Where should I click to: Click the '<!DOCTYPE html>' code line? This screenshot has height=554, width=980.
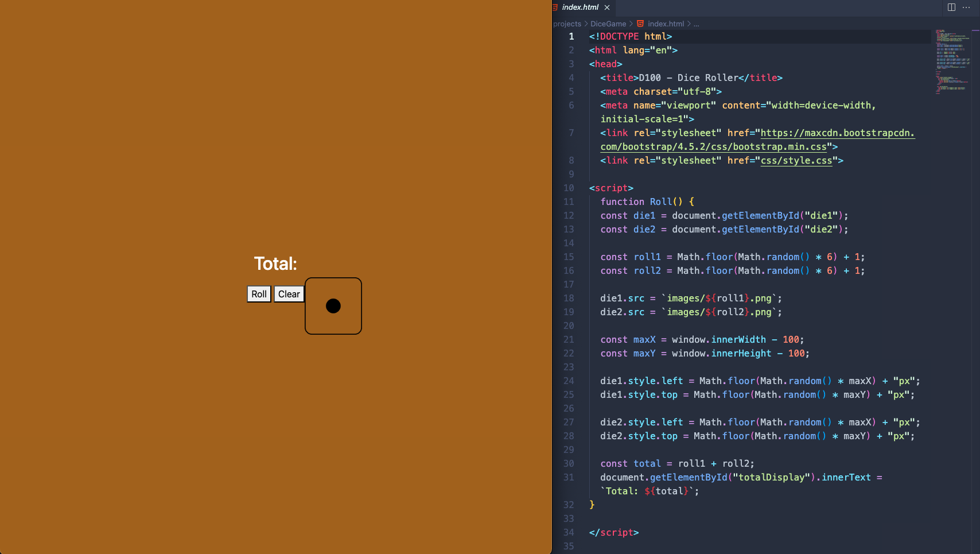pos(631,36)
